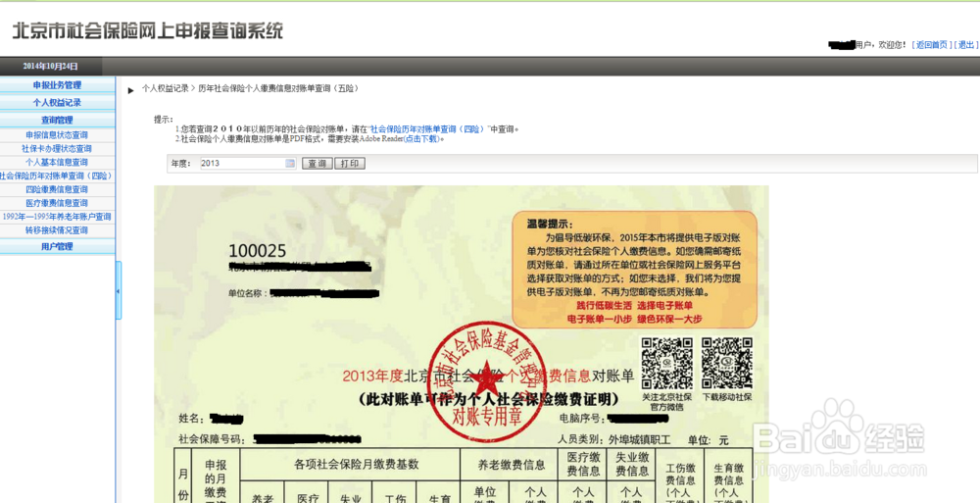Open the calendar picker beside year field
This screenshot has width=980, height=503.
click(290, 164)
